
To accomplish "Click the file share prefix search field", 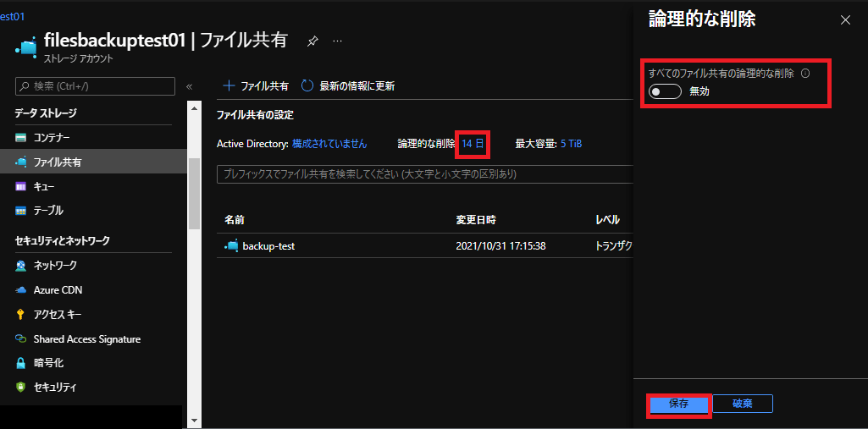I will 424,174.
